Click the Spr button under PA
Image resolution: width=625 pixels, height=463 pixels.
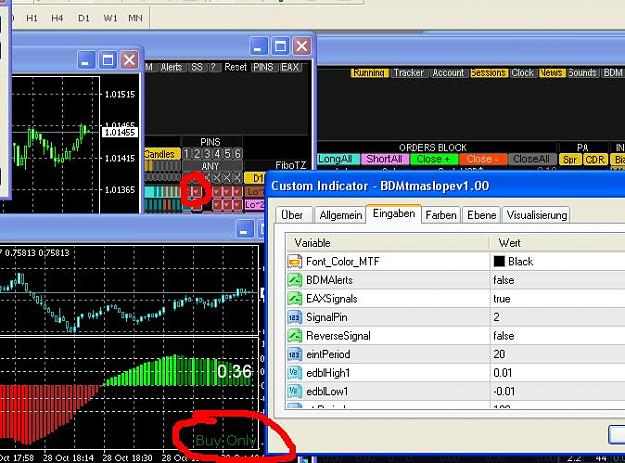pyautogui.click(x=570, y=159)
